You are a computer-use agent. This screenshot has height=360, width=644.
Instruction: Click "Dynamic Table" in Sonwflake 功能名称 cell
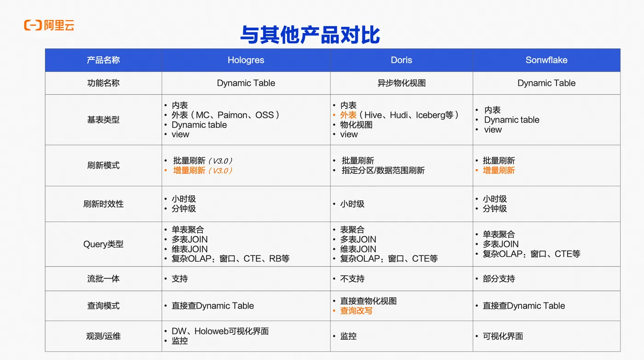tap(546, 83)
